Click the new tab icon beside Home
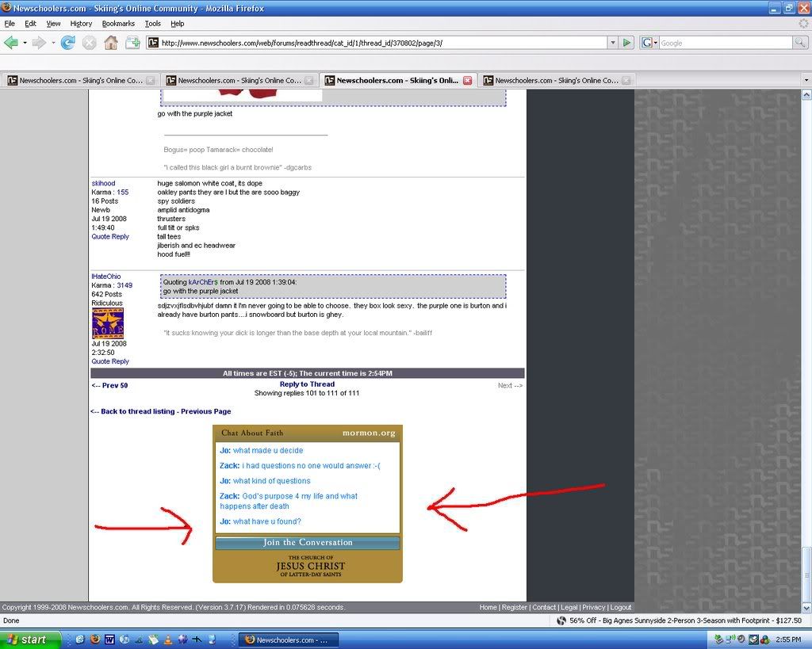Image resolution: width=812 pixels, height=649 pixels. 132,43
